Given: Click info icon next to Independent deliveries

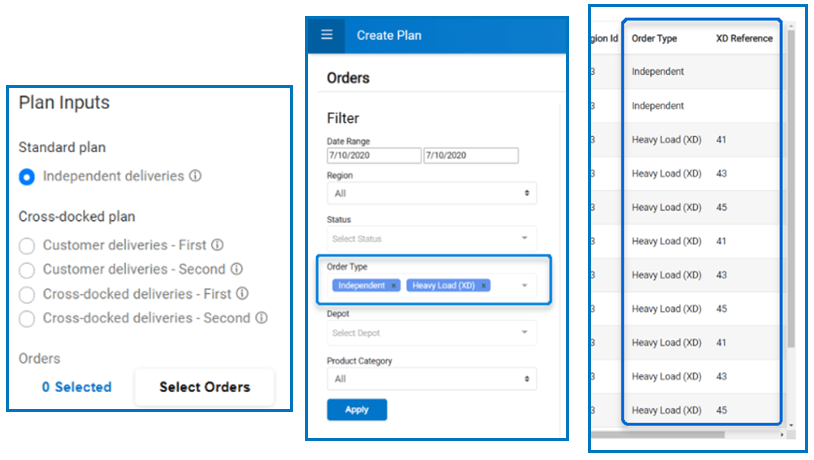Looking at the screenshot, I should pos(195,176).
